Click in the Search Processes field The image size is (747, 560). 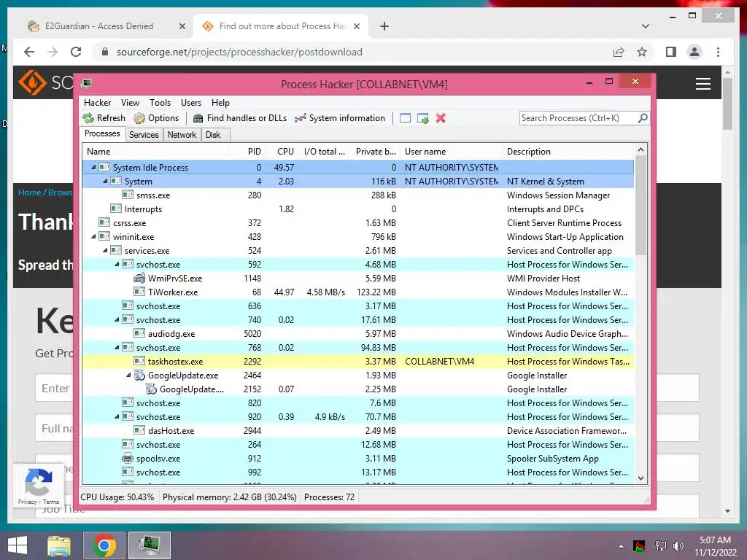point(578,118)
